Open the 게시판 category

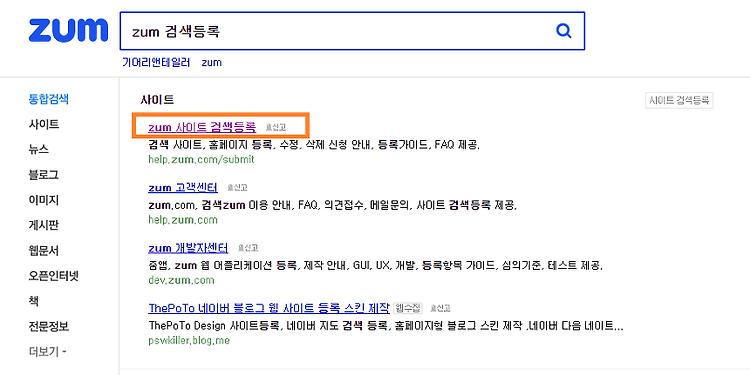pos(44,225)
